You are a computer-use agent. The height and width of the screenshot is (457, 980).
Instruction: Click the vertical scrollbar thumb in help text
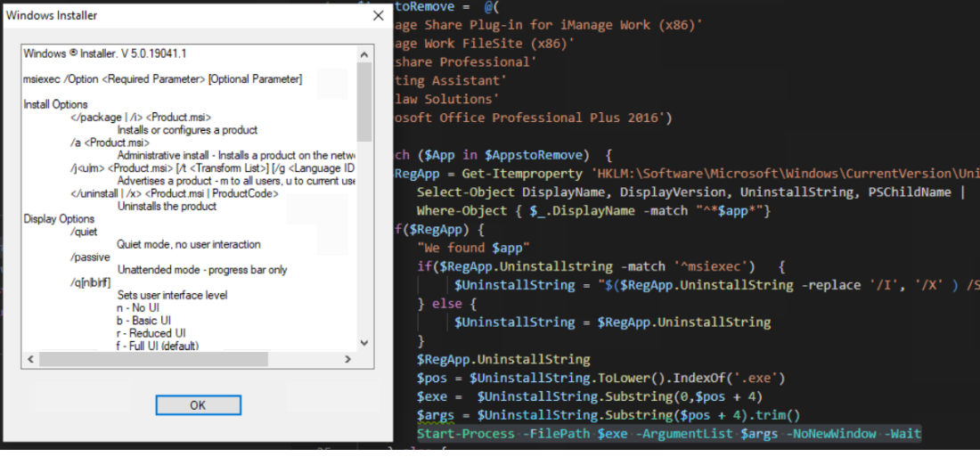[364, 102]
